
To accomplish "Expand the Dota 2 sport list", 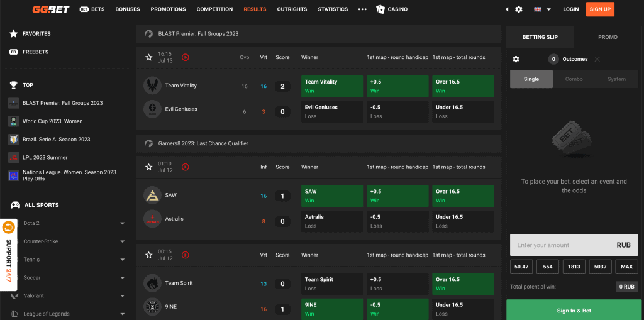I will [123, 223].
